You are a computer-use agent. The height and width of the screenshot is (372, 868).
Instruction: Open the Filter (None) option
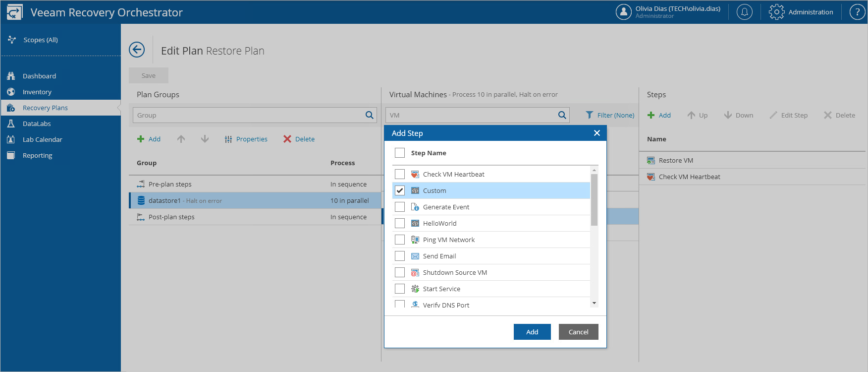click(x=610, y=115)
